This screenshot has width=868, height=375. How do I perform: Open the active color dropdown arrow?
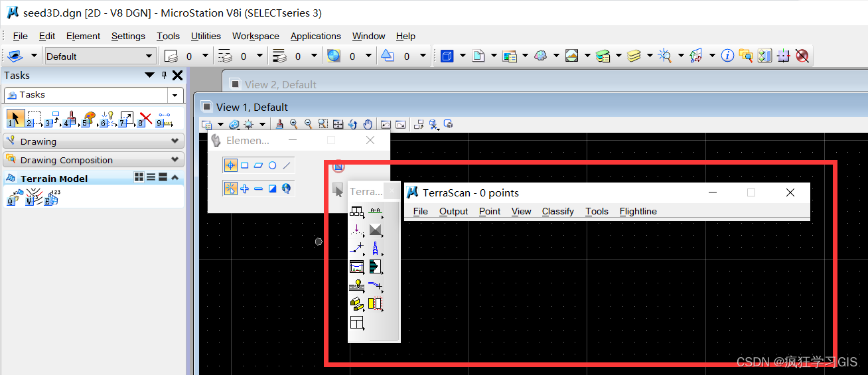(206, 56)
